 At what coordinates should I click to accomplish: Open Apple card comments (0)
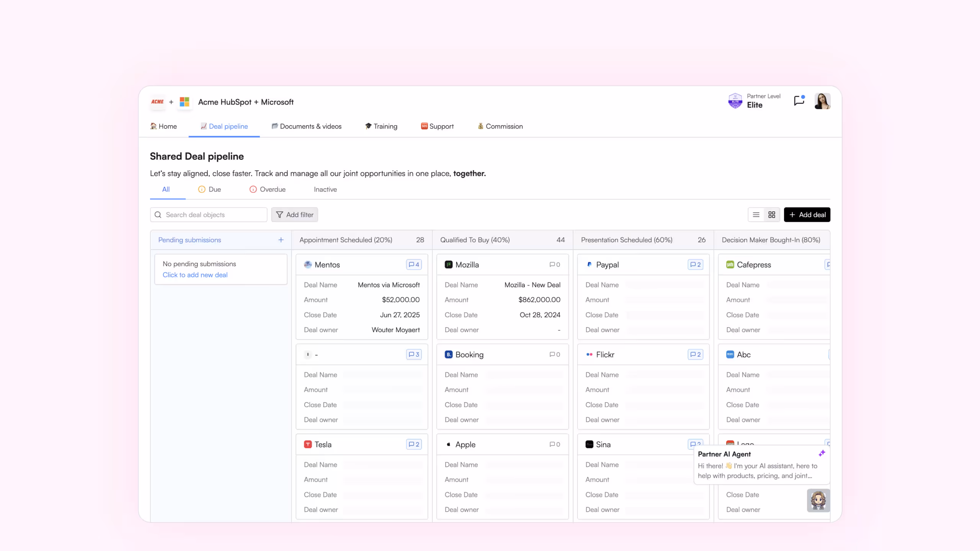coord(555,444)
